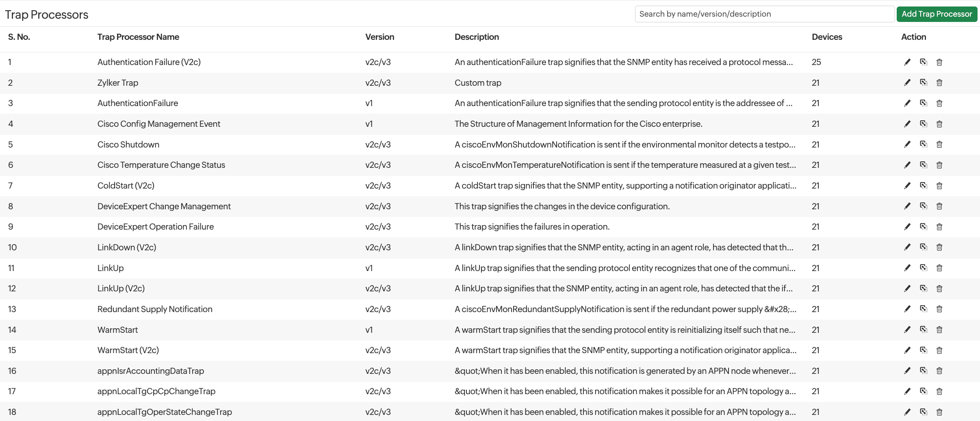The width and height of the screenshot is (980, 421).
Task: Edit the appnLocalTgCpCpChangeTrap processor
Action: tap(907, 391)
